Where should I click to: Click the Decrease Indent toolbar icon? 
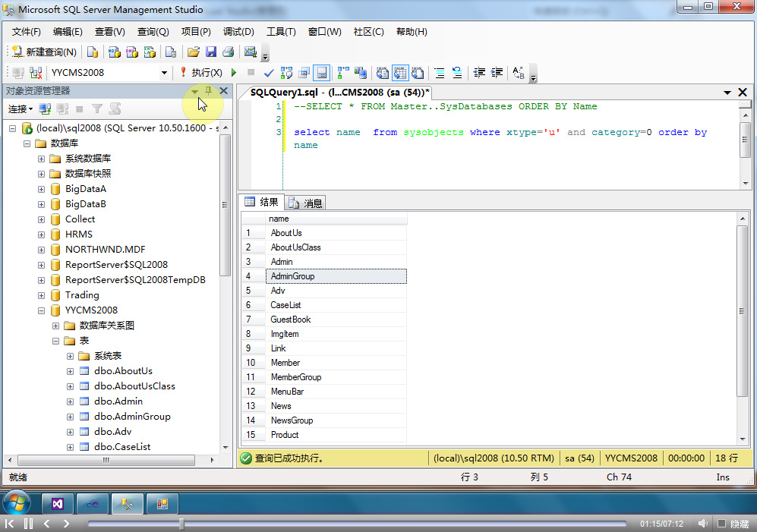[479, 73]
